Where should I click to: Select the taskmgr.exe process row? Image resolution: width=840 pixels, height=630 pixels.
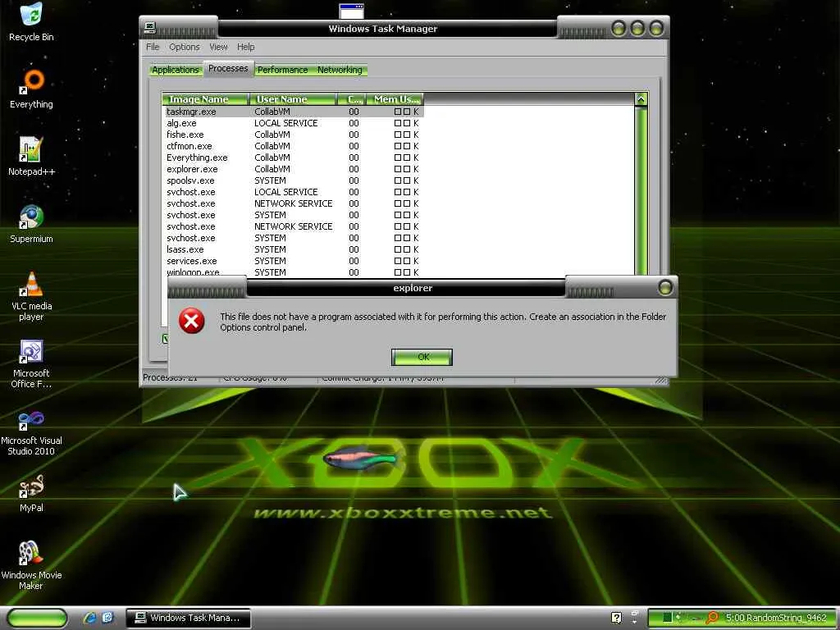(294, 112)
